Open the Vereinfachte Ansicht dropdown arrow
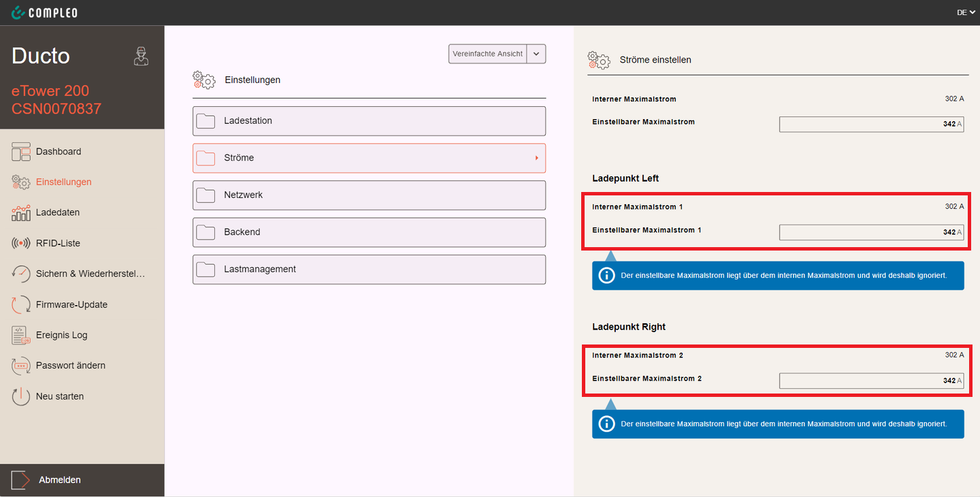Viewport: 980px width, 497px height. coord(536,54)
